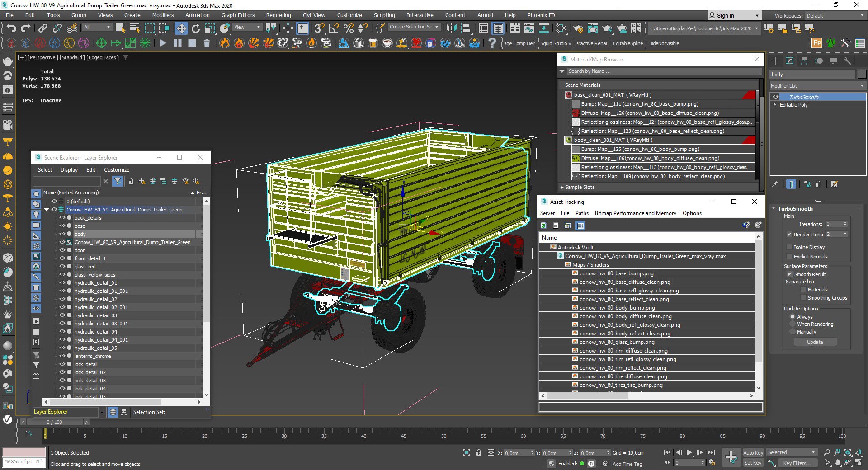Image resolution: width=868 pixels, height=470 pixels.
Task: Open the Create command panel tab
Action: (x=775, y=61)
